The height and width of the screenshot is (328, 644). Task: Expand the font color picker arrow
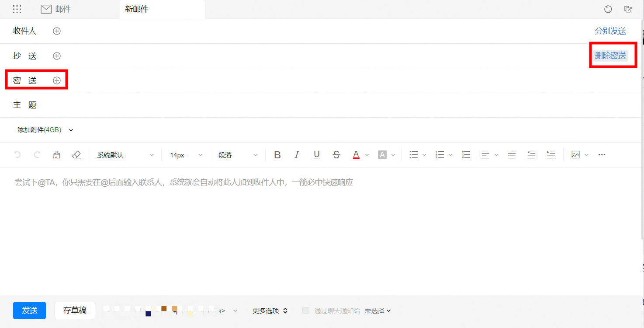(x=367, y=155)
